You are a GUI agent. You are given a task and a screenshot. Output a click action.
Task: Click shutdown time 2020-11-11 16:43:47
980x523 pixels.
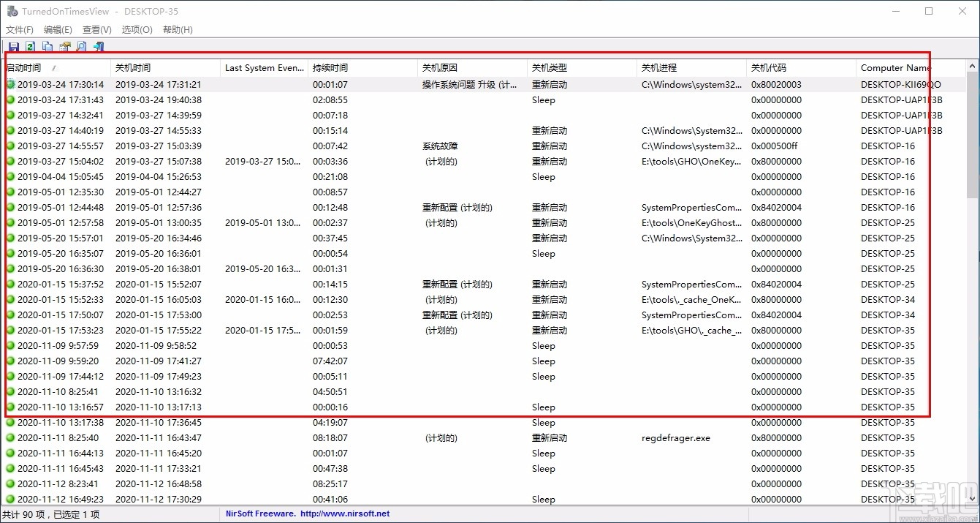click(x=159, y=438)
